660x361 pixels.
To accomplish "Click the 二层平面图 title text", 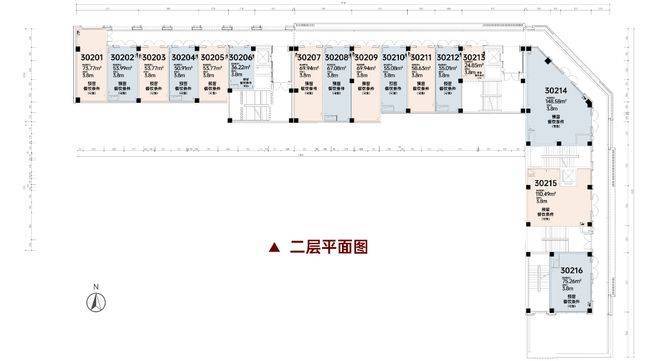I will (x=329, y=247).
